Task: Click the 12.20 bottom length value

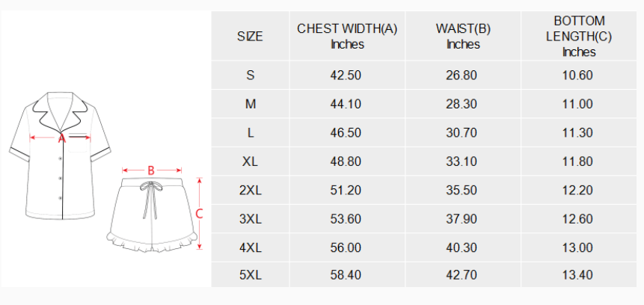Action: point(577,190)
